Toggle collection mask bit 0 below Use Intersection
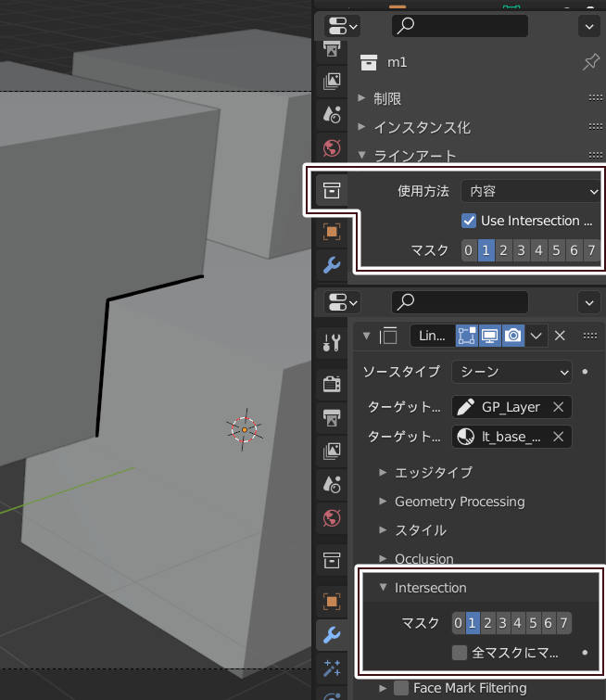The height and width of the screenshot is (700, 606). pyautogui.click(x=468, y=250)
